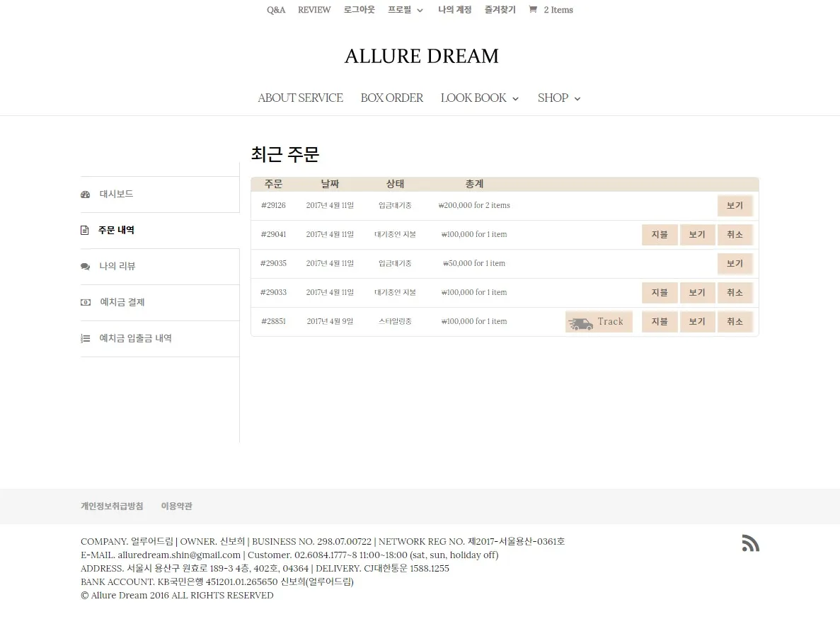Pay for order #28851 with 지불

[660, 322]
